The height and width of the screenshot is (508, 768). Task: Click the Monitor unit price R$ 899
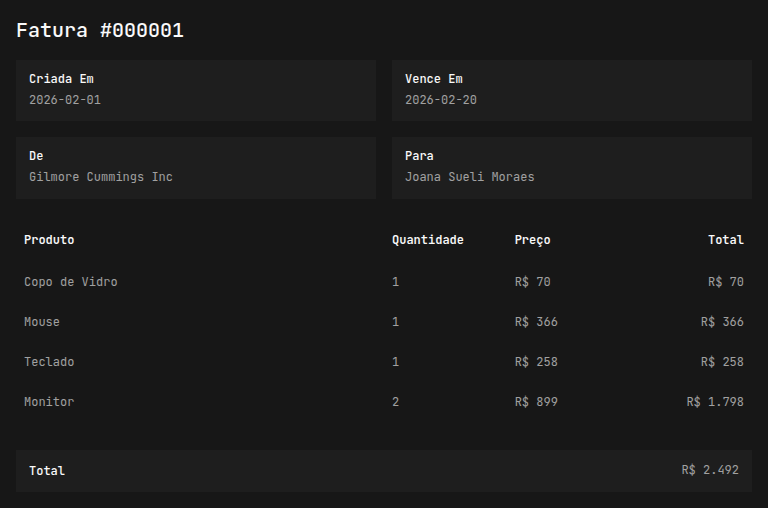click(537, 402)
